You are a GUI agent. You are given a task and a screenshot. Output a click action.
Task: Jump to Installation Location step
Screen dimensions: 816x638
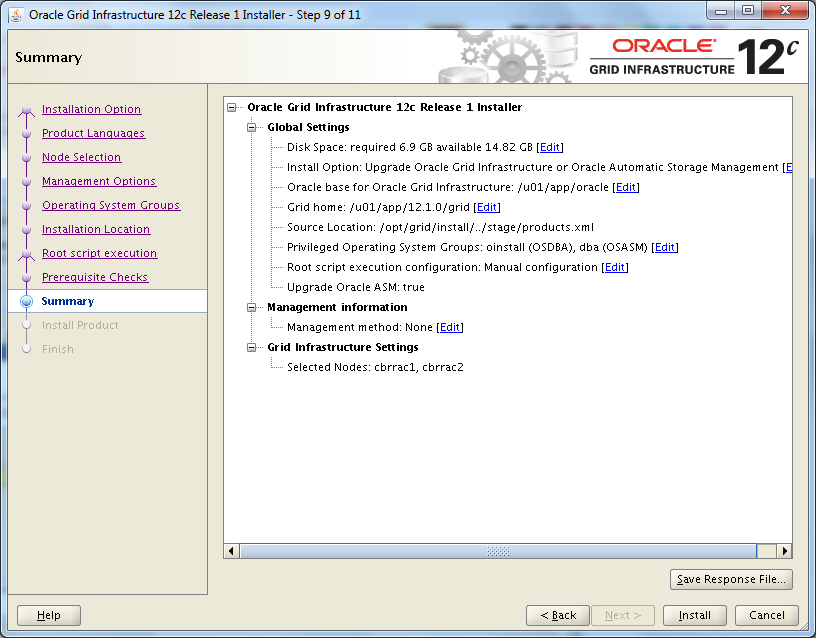(96, 229)
